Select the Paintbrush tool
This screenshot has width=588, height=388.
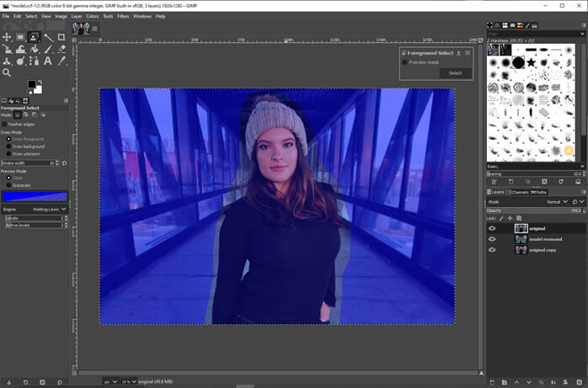coord(48,49)
